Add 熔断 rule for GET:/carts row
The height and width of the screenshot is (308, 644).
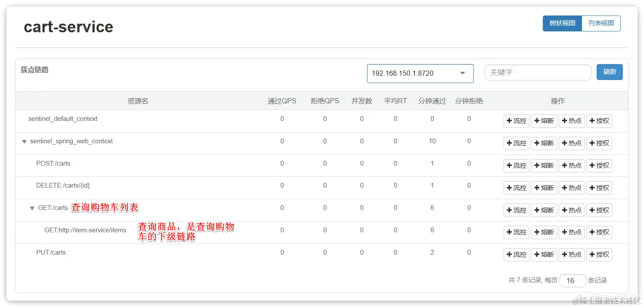point(544,210)
